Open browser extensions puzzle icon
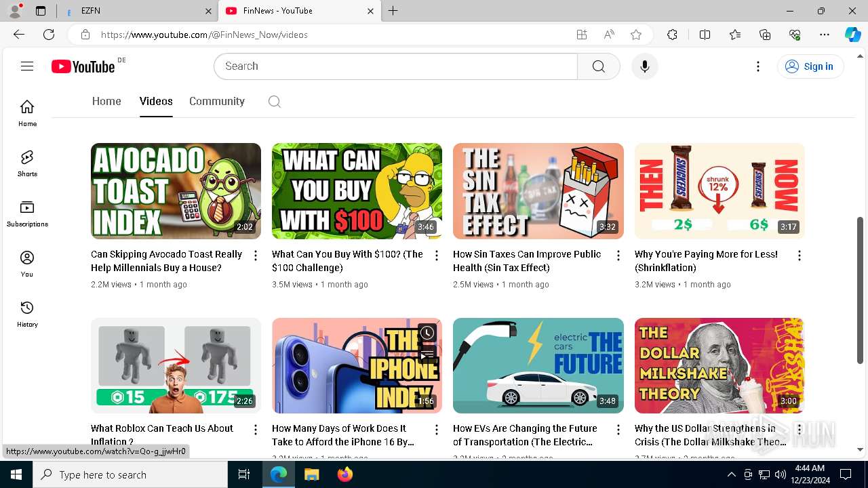 [672, 35]
